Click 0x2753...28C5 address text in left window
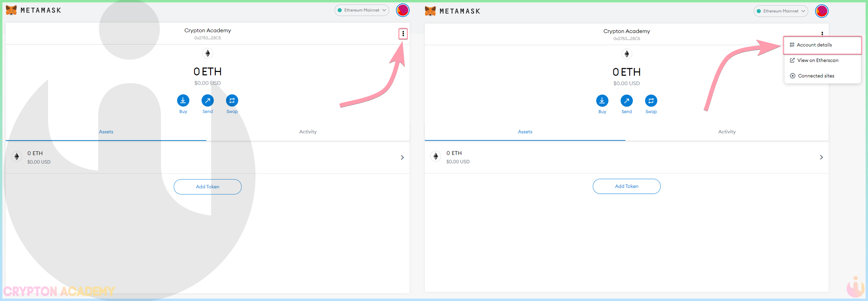This screenshot has height=301, width=868. (x=208, y=38)
